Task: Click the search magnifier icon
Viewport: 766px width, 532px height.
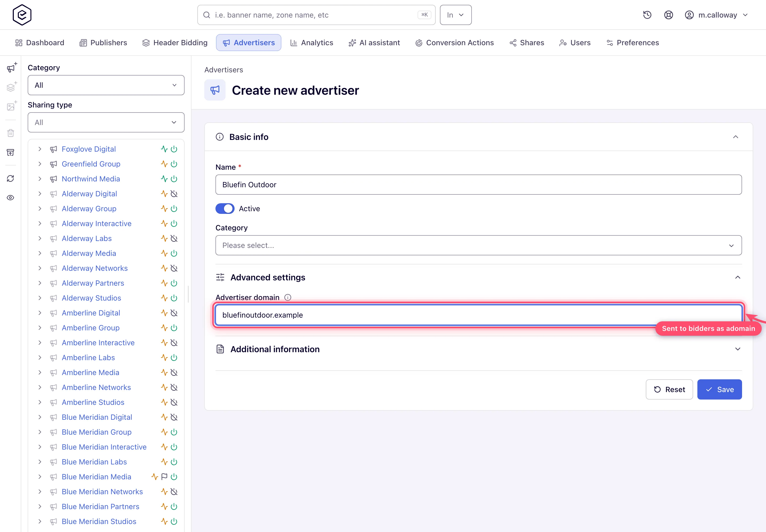Action: coord(207,15)
